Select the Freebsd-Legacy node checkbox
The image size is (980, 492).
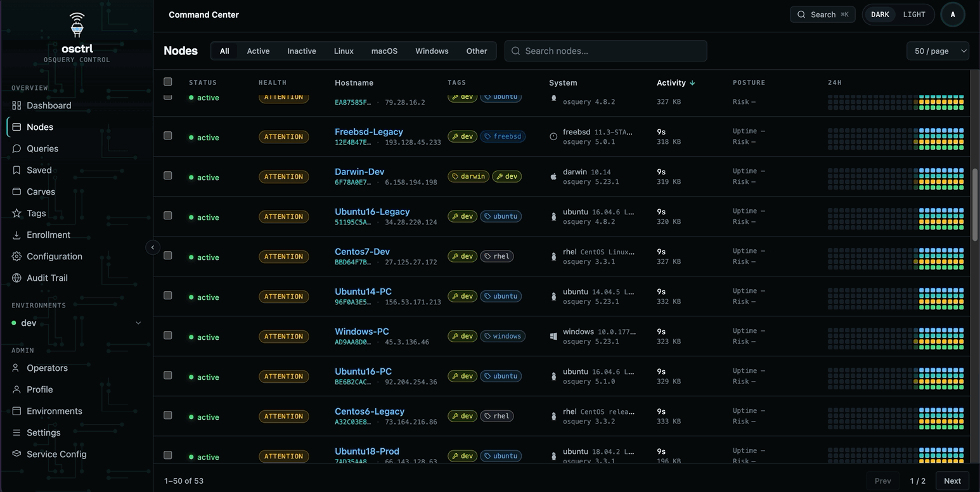point(167,136)
